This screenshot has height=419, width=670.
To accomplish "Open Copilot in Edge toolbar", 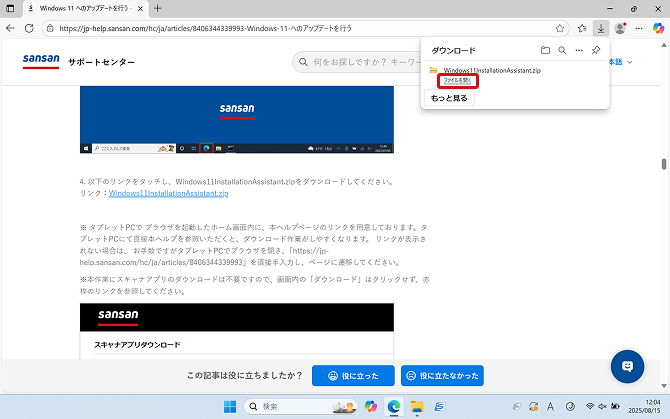I will click(658, 28).
